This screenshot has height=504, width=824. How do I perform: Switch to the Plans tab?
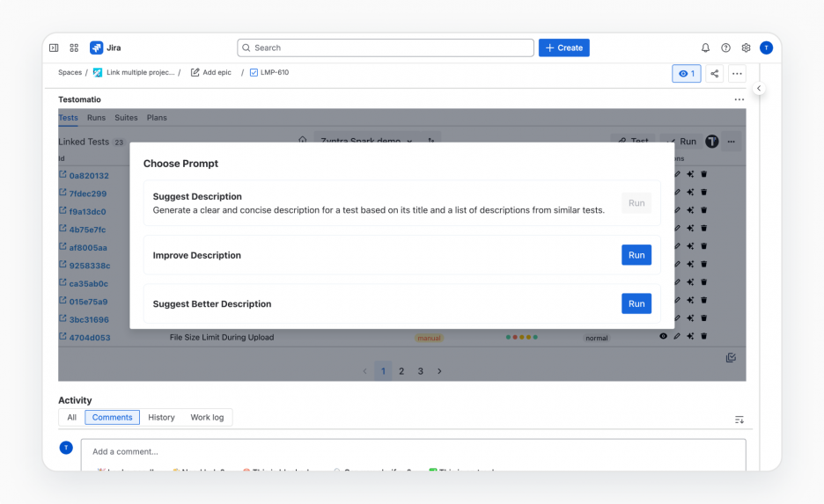coord(157,118)
